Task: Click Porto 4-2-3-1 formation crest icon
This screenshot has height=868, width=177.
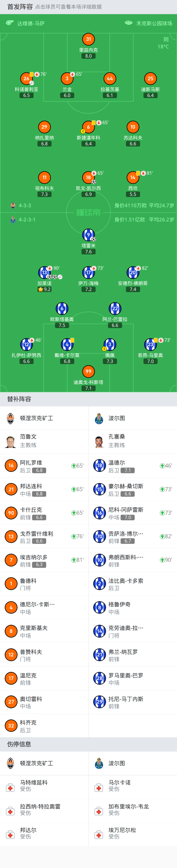Action: click(x=13, y=220)
